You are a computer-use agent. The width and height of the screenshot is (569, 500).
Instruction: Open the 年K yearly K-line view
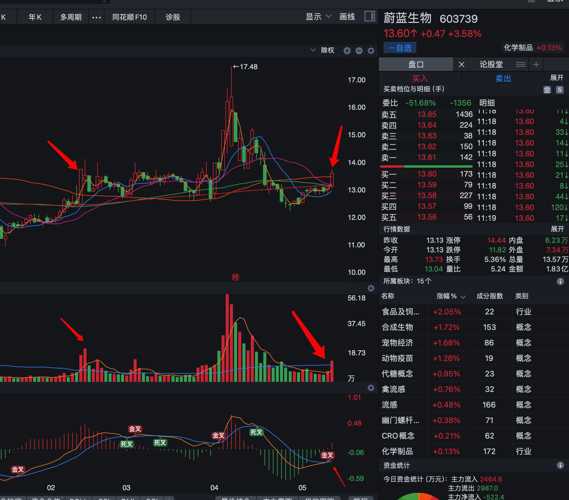(35, 17)
